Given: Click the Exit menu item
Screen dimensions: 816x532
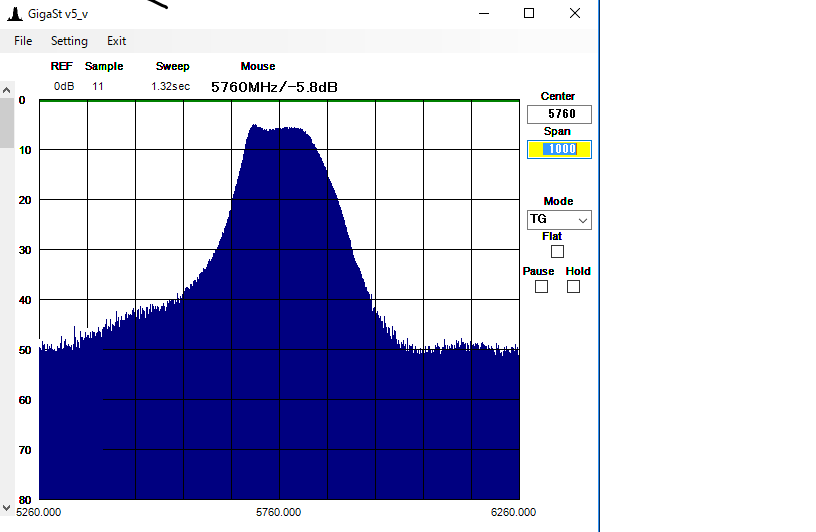Looking at the screenshot, I should (116, 41).
